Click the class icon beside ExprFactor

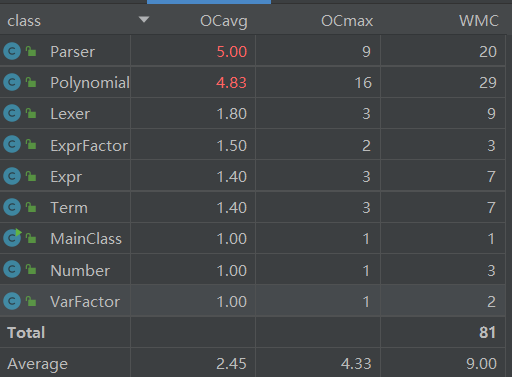(x=12, y=145)
